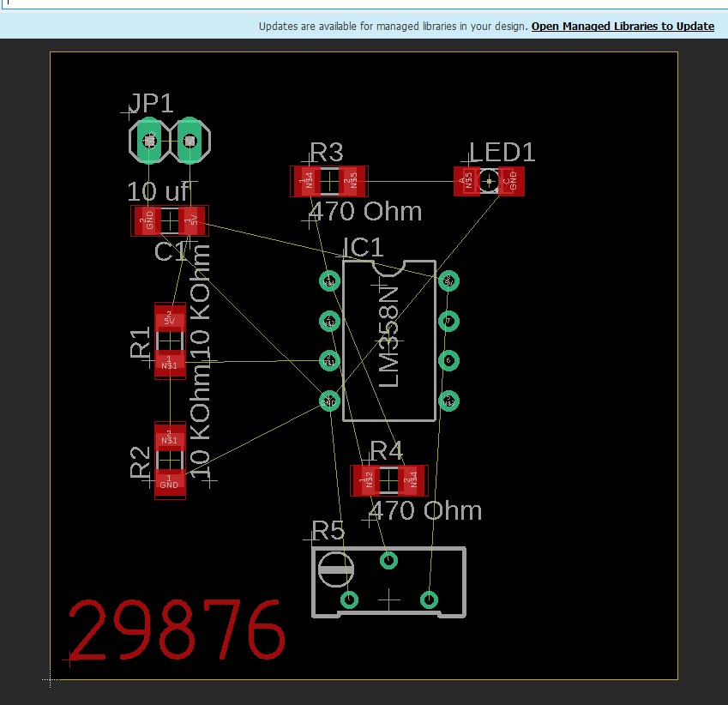This screenshot has width=728, height=705.
Task: Select the adjustment screw symbol on R5
Action: (335, 569)
